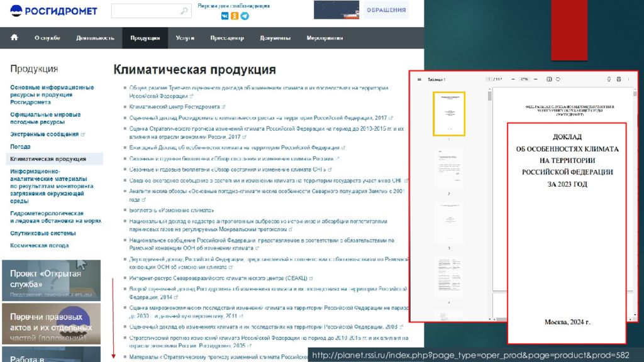Open Второй оценочный доклад 2014 link

point(268,293)
